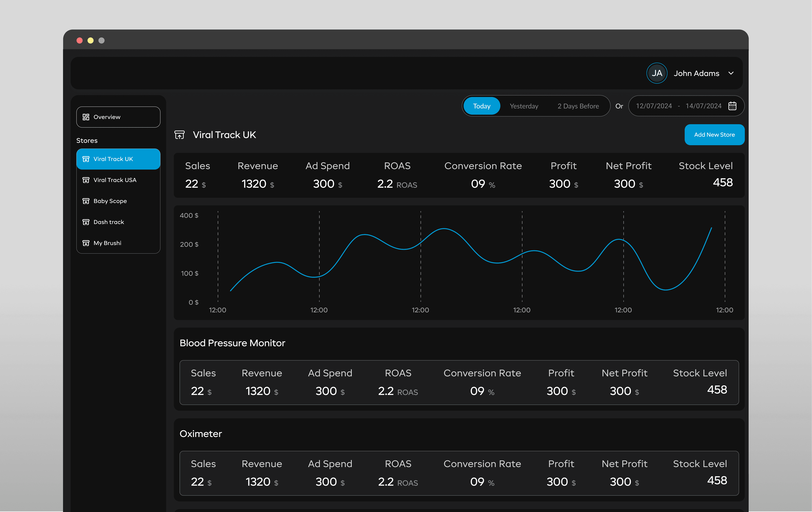The width and height of the screenshot is (812, 512).
Task: Select the My Brushi store
Action: [x=118, y=243]
